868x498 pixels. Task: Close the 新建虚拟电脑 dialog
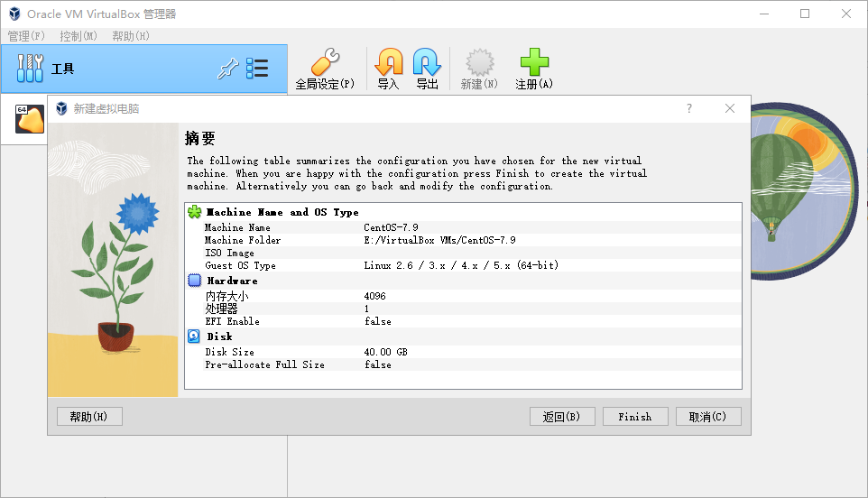(x=730, y=108)
